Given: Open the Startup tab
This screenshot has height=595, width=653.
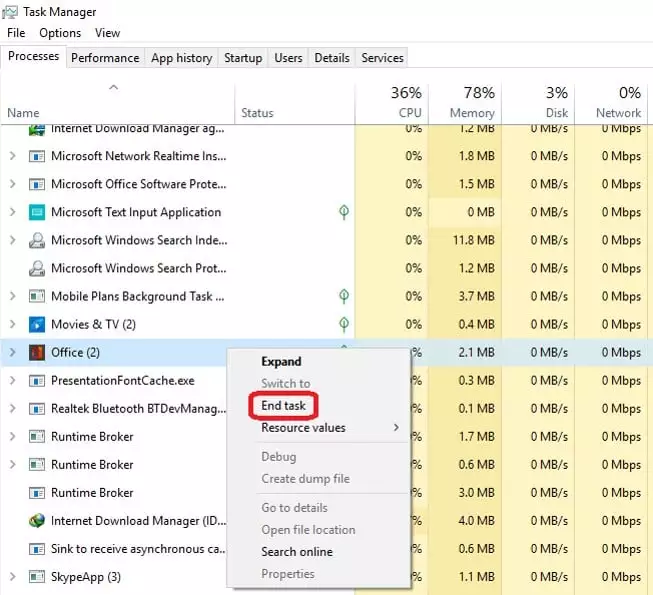Looking at the screenshot, I should point(243,58).
